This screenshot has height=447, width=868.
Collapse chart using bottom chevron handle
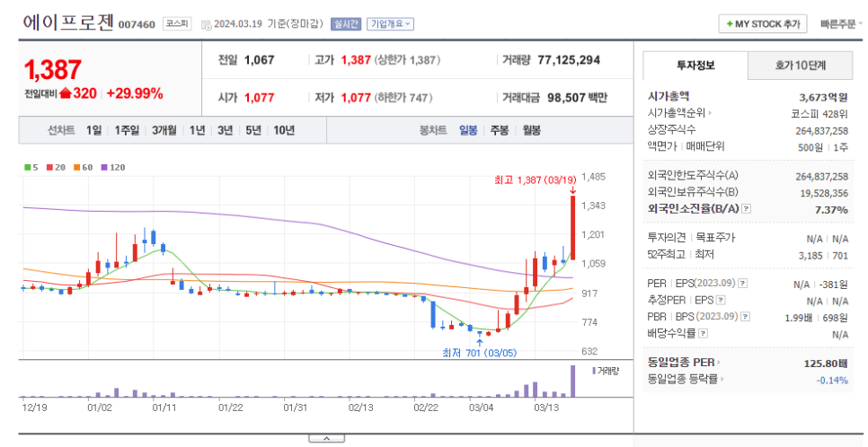(326, 438)
